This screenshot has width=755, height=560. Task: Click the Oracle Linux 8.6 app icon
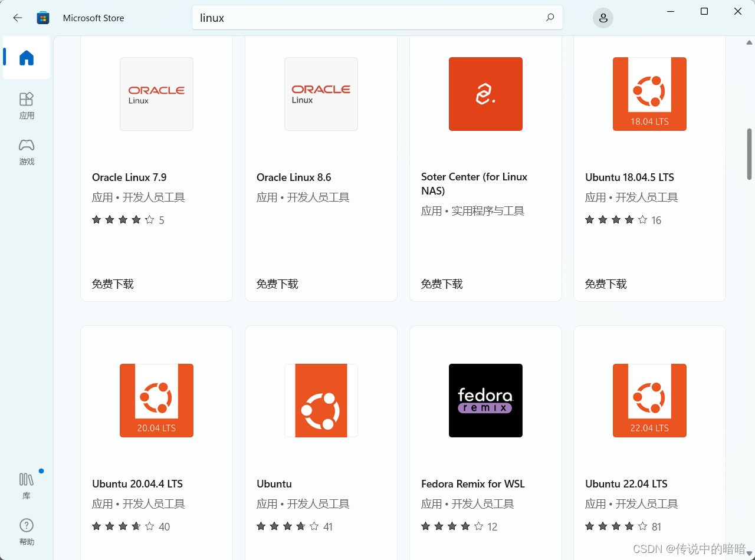321,94
